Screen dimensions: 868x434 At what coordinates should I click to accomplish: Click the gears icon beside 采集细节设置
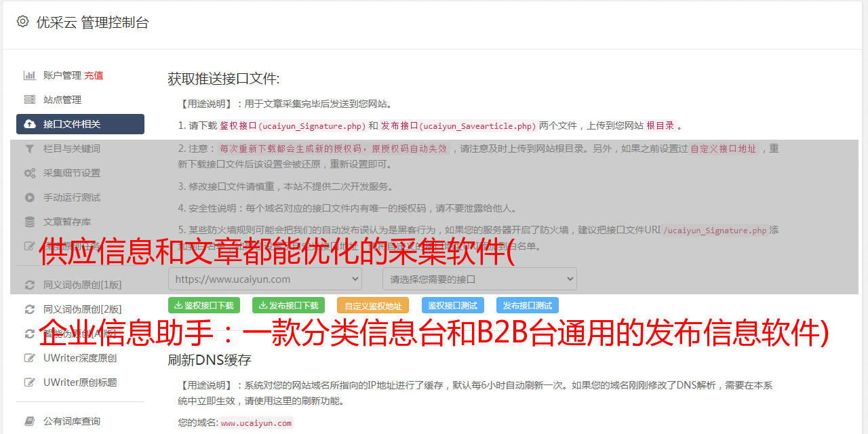(x=30, y=173)
